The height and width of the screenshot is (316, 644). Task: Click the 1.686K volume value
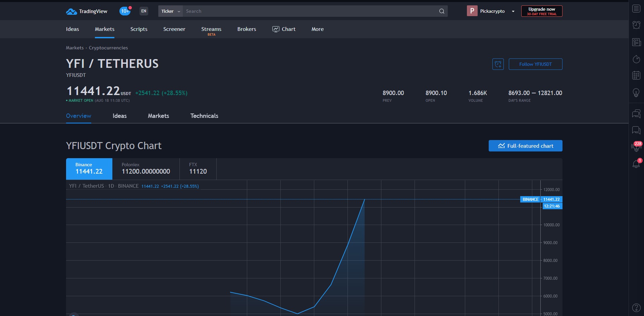[x=478, y=93]
